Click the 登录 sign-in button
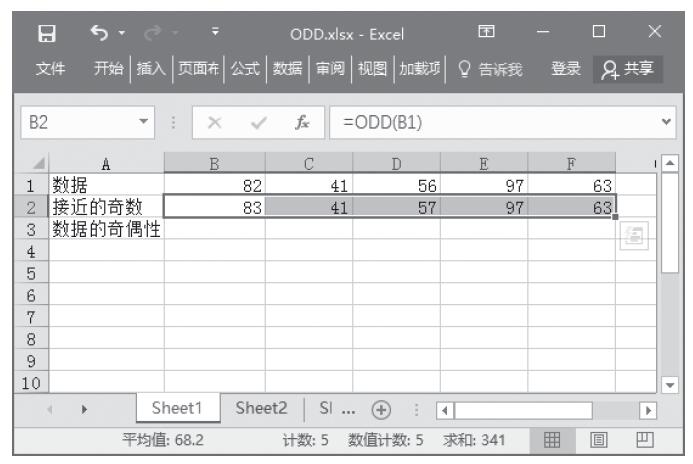 point(567,69)
